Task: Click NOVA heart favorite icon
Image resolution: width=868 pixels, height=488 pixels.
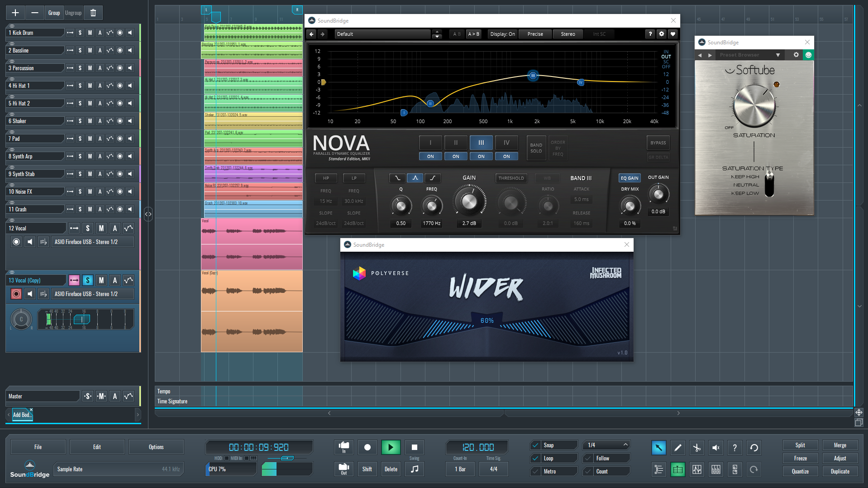Action: [673, 34]
